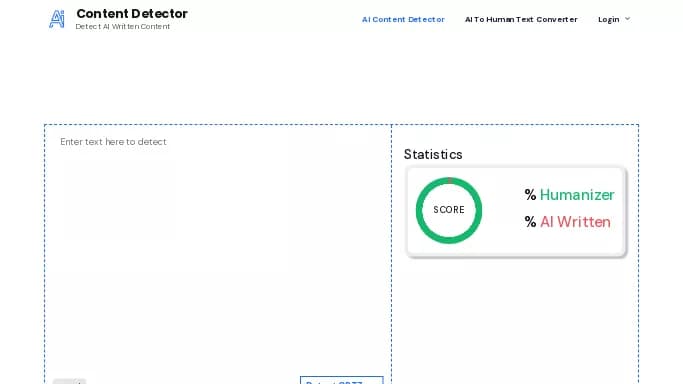
Task: Click the 'Detect AI Written Content' tagline
Action: pos(123,27)
